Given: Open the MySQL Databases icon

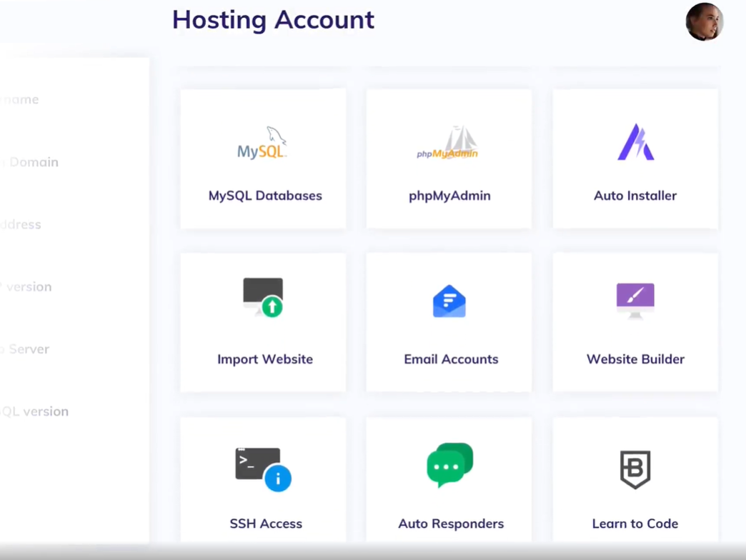Looking at the screenshot, I should 262,142.
